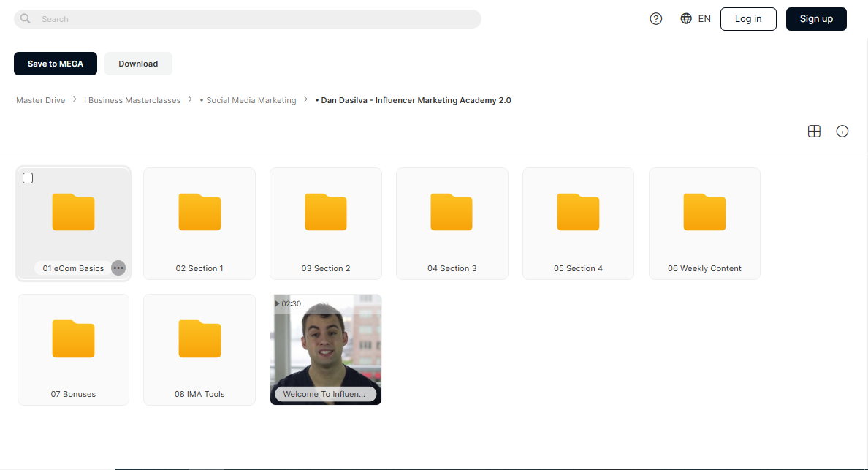Tick the 01 eCom Basics checkbox
The height and width of the screenshot is (470, 868).
pyautogui.click(x=28, y=178)
